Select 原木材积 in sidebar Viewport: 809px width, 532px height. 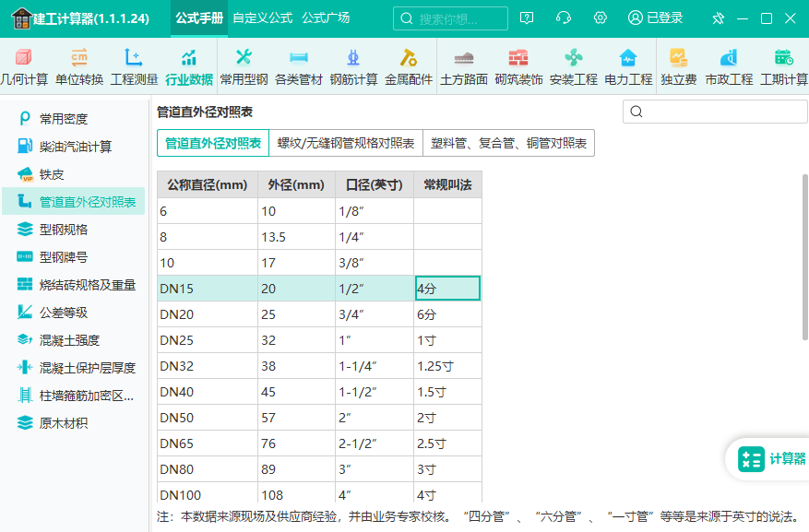[x=74, y=423]
